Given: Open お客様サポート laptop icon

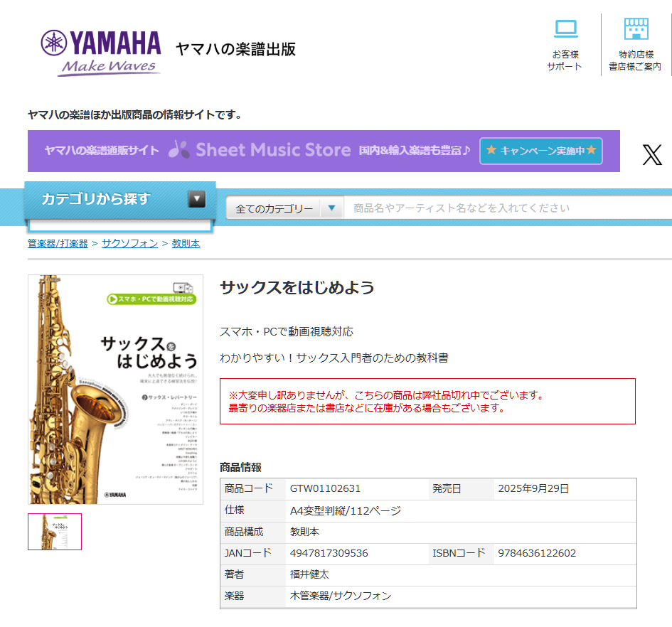Looking at the screenshot, I should [566, 28].
